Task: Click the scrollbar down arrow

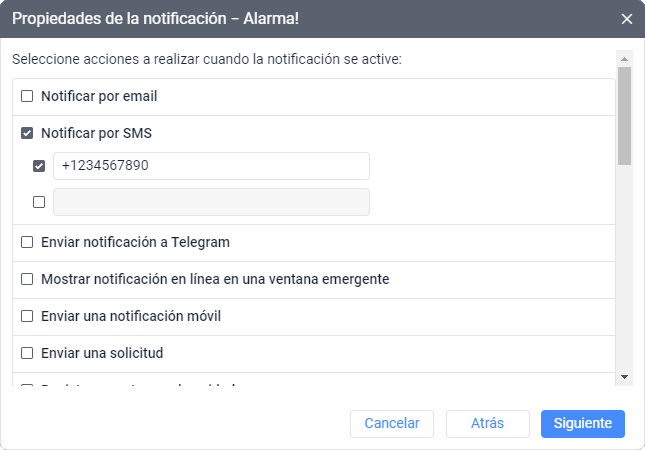Action: pos(625,376)
